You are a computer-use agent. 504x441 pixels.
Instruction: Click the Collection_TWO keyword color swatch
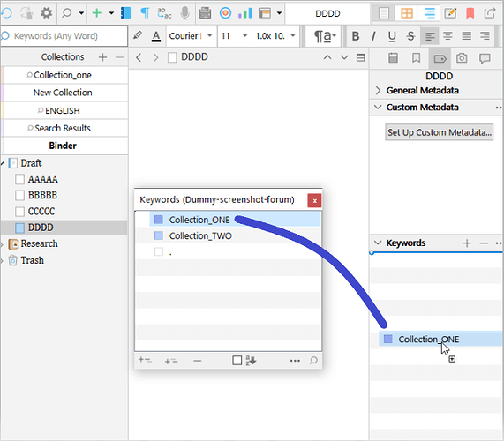tap(159, 235)
